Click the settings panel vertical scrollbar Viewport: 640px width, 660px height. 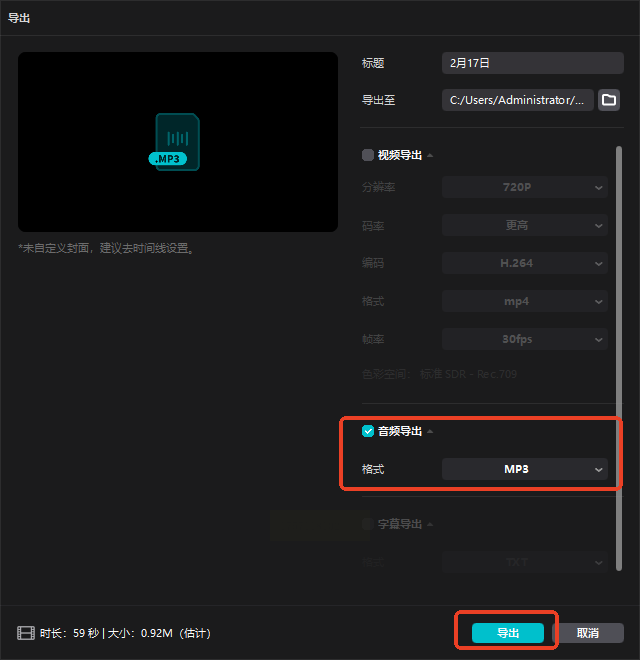pos(619,358)
